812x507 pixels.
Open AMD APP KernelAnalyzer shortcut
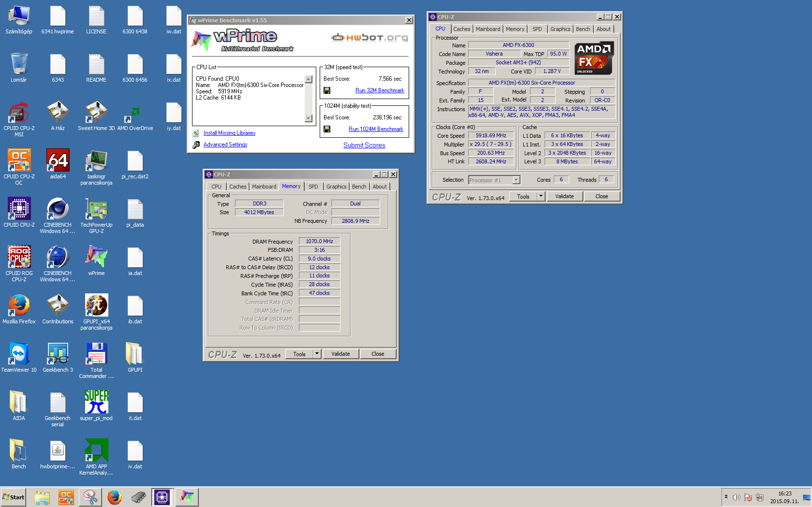(x=96, y=458)
